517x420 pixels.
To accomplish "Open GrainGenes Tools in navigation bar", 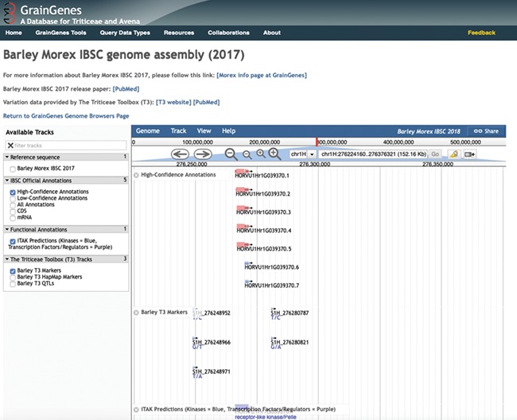I will click(67, 33).
